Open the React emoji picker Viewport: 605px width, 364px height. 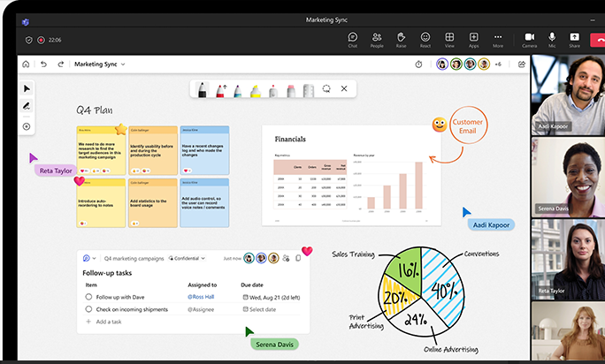[x=425, y=38]
